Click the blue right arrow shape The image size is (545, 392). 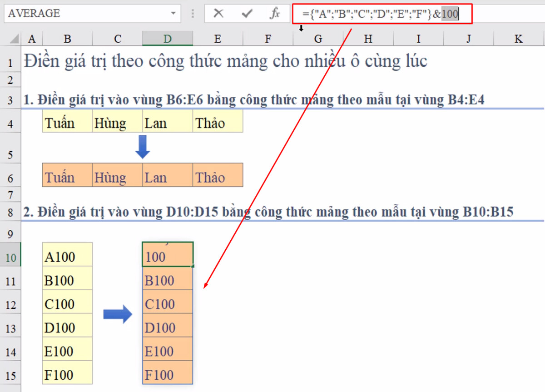point(118,314)
